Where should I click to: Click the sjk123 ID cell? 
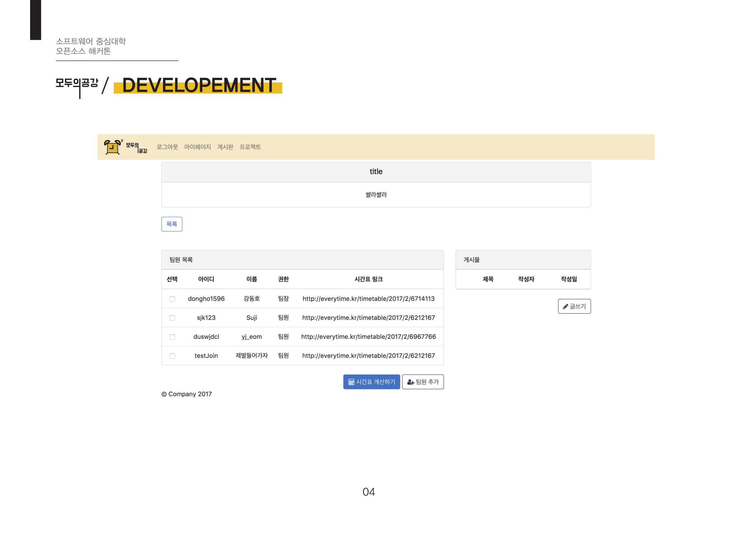206,318
